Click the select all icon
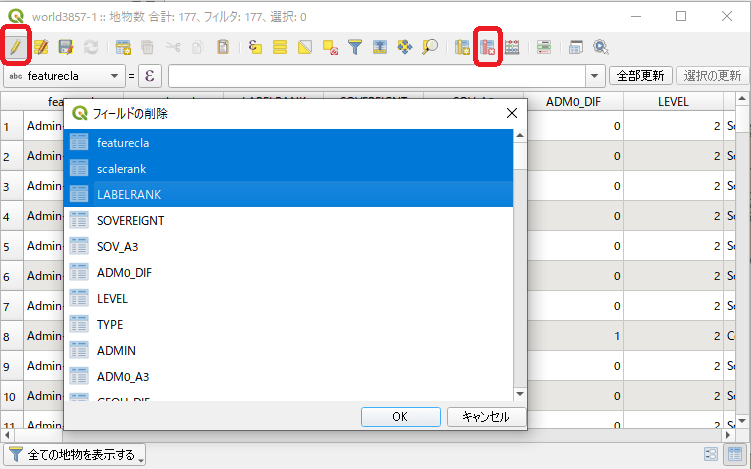 [x=280, y=47]
